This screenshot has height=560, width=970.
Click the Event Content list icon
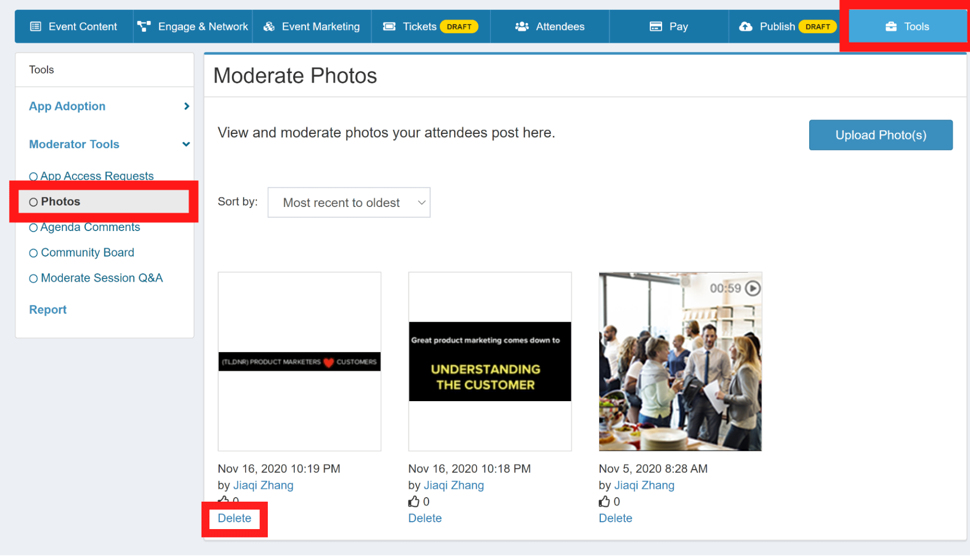point(35,26)
